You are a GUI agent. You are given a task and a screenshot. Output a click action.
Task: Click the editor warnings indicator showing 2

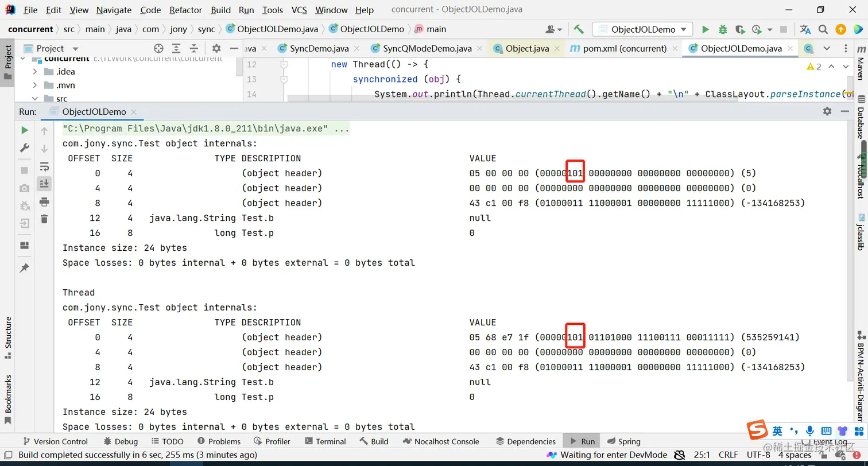click(x=815, y=67)
